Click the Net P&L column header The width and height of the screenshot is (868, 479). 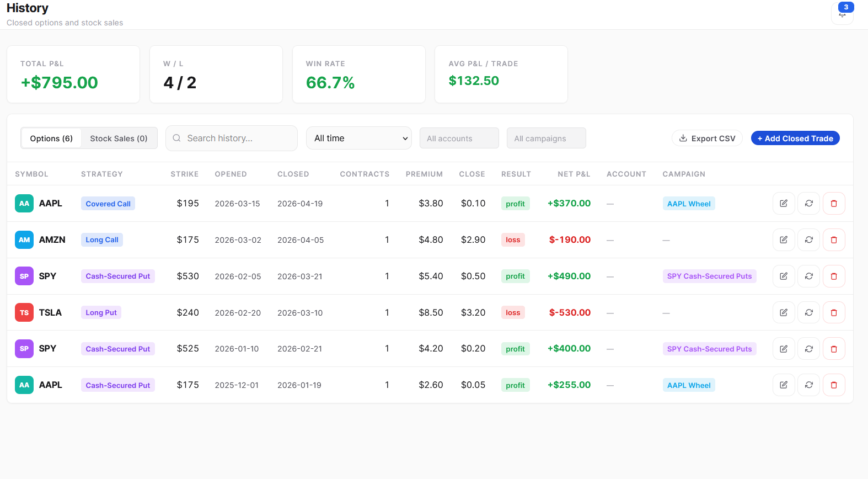coord(574,174)
